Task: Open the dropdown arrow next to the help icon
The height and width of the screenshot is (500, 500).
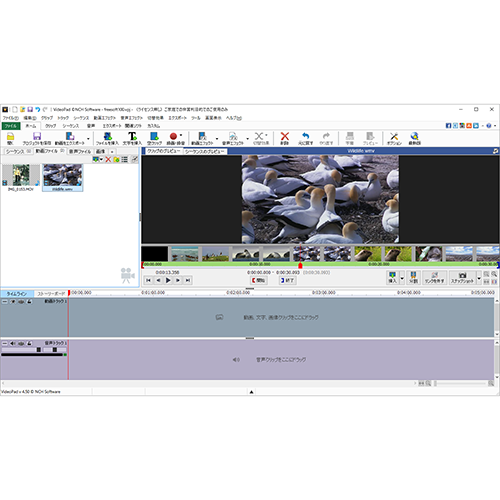Action: click(x=495, y=126)
